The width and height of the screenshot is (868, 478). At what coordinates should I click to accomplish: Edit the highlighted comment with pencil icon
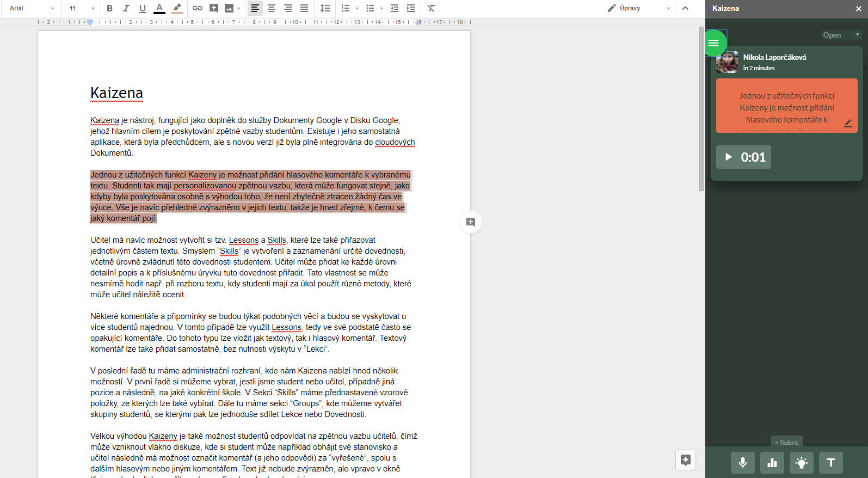(848, 123)
